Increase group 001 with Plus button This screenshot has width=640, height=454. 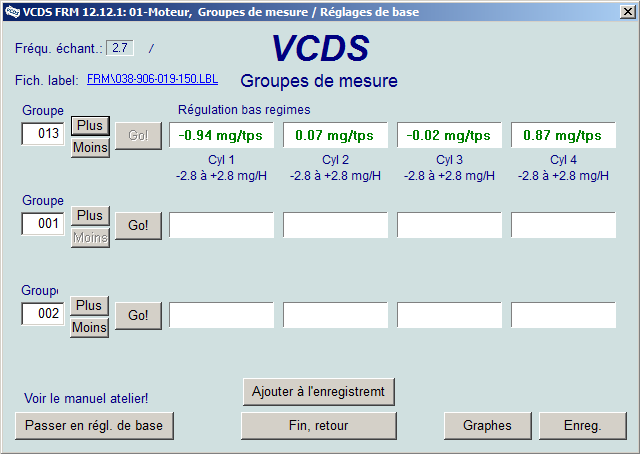pyautogui.click(x=90, y=215)
